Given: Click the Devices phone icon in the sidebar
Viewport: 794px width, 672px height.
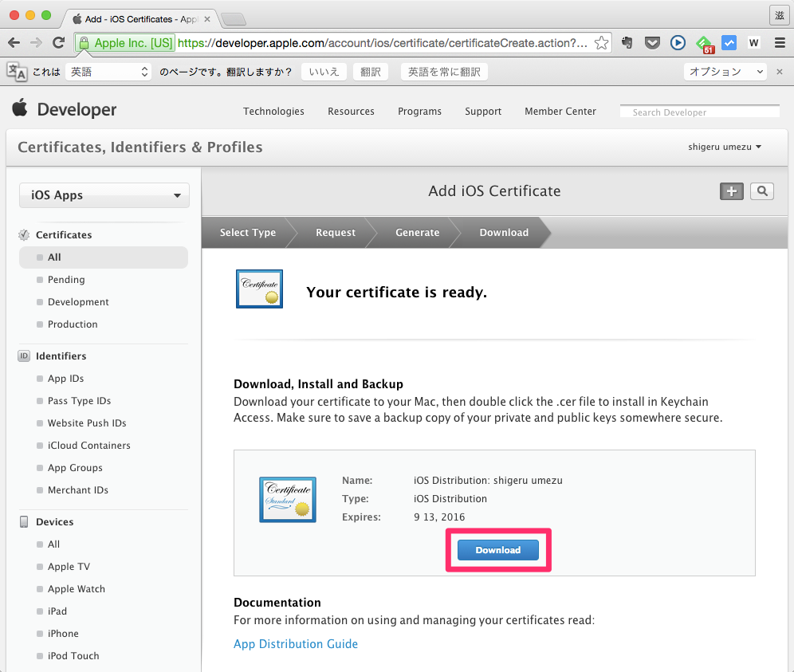Looking at the screenshot, I should (24, 521).
